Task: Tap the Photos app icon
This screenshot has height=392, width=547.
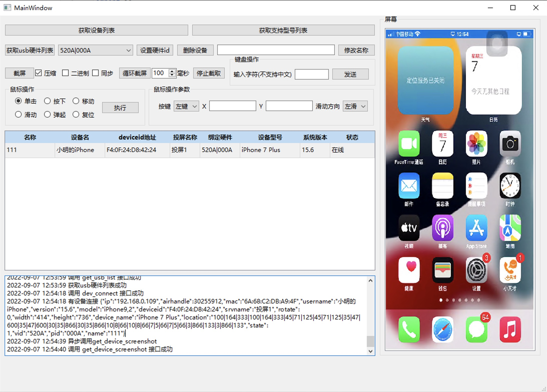Action: (x=476, y=144)
